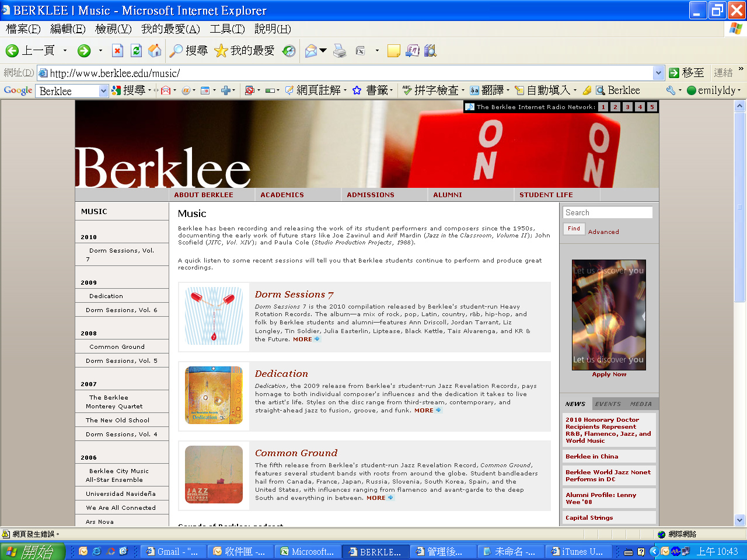This screenshot has width=747, height=560.
Task: Open the ABOUT BERKLEE navigation tab
Action: 204,195
